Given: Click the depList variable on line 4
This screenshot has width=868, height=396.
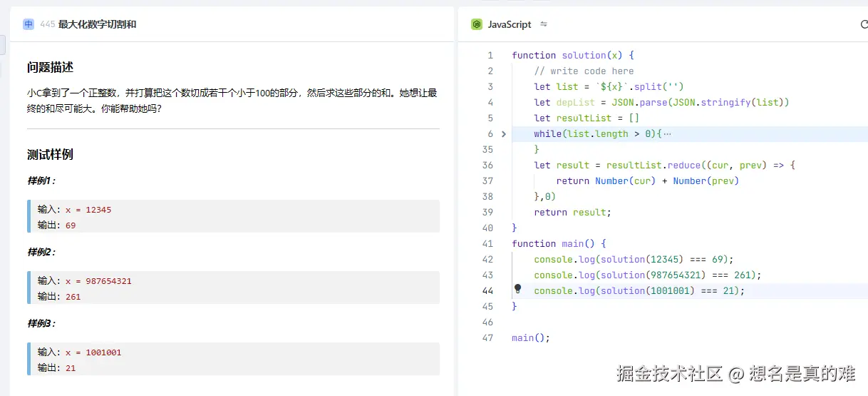Looking at the screenshot, I should [x=575, y=102].
